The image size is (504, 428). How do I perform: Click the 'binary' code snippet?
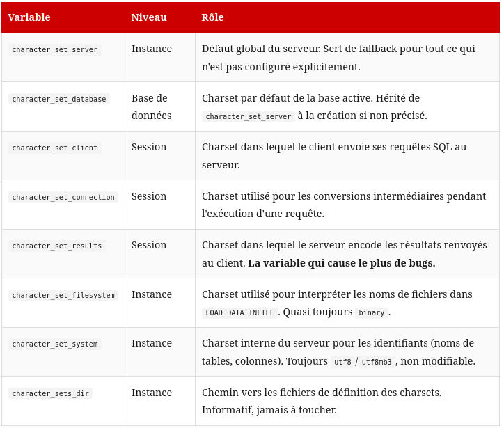tap(372, 312)
